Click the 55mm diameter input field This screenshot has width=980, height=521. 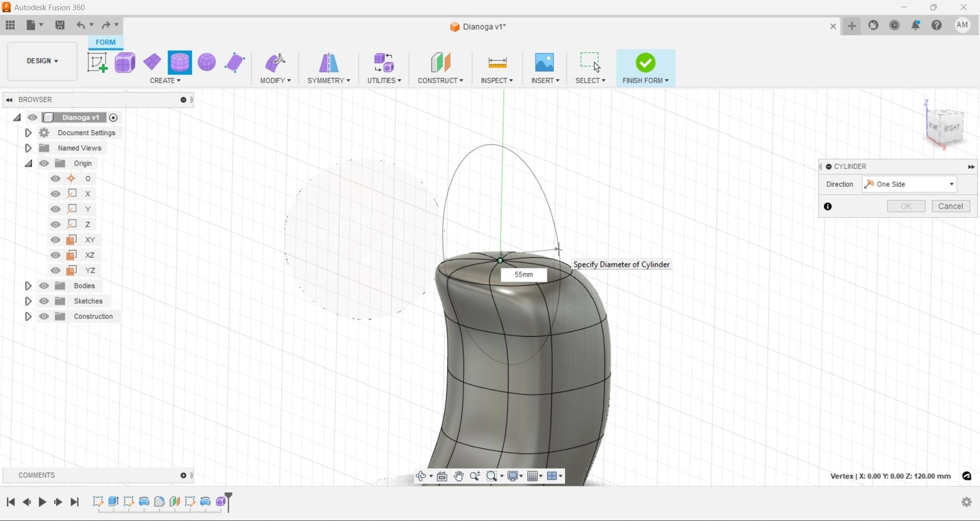tap(524, 275)
